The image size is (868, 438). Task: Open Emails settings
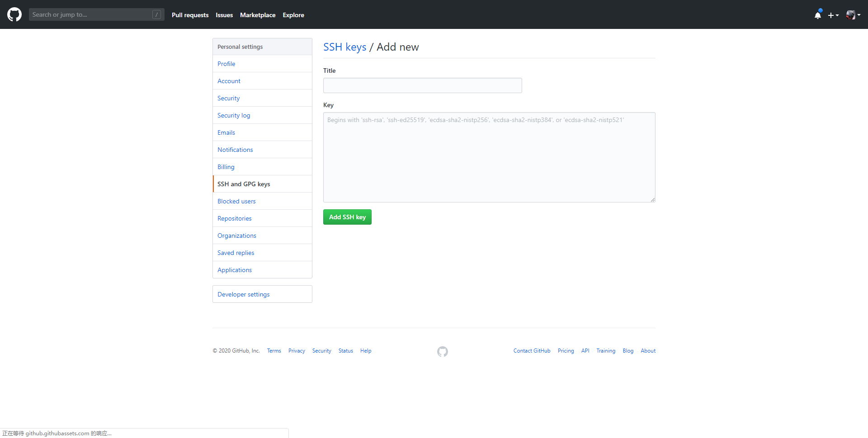[262, 132]
